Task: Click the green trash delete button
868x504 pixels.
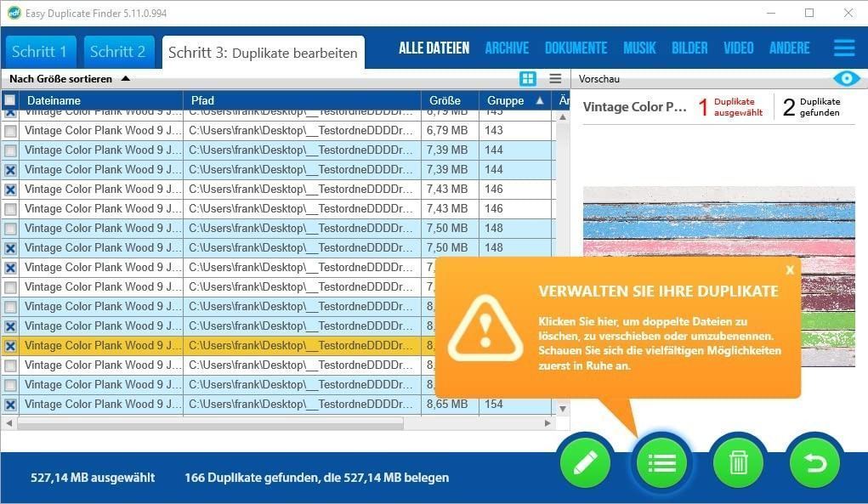Action: [x=738, y=463]
